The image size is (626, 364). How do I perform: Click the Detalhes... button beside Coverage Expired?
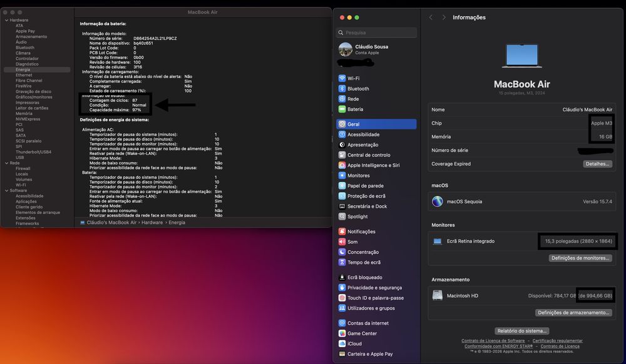click(597, 164)
